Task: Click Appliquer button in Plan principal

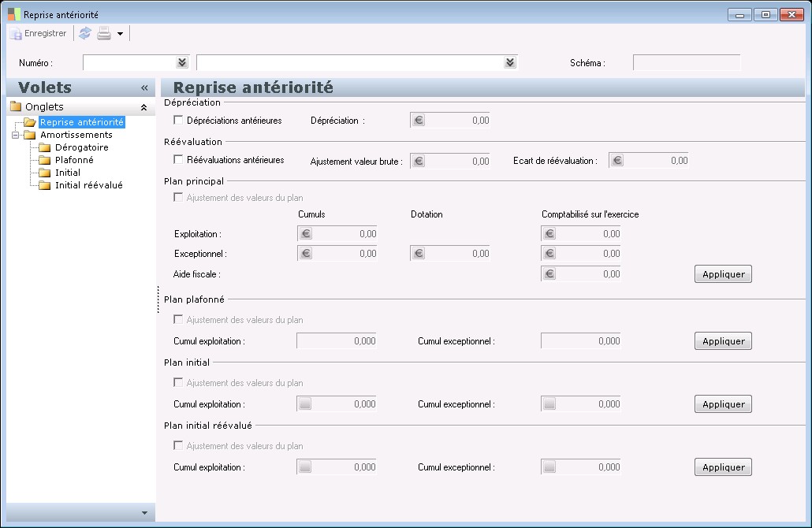Action: 723,274
